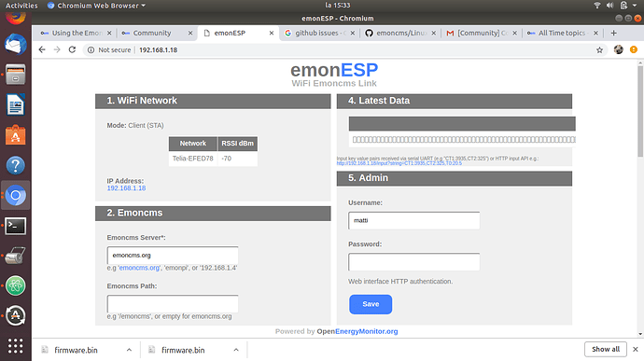Click the page vertical scrollbar

point(640,111)
